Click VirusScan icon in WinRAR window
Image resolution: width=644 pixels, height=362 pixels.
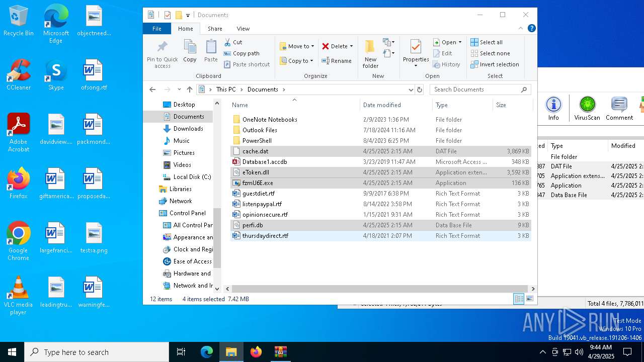pyautogui.click(x=587, y=109)
